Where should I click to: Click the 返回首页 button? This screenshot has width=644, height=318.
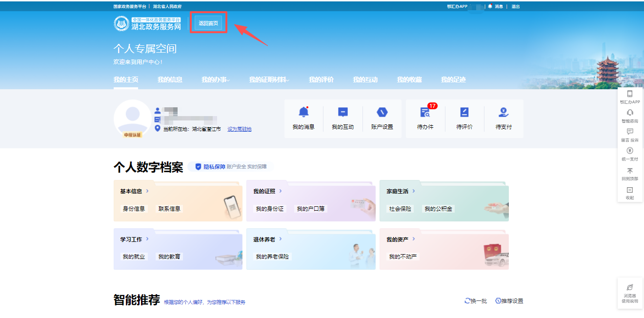pyautogui.click(x=208, y=23)
